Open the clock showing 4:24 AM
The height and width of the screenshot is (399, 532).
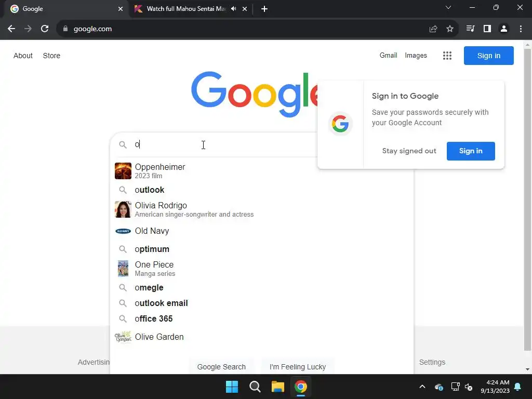[x=495, y=387]
